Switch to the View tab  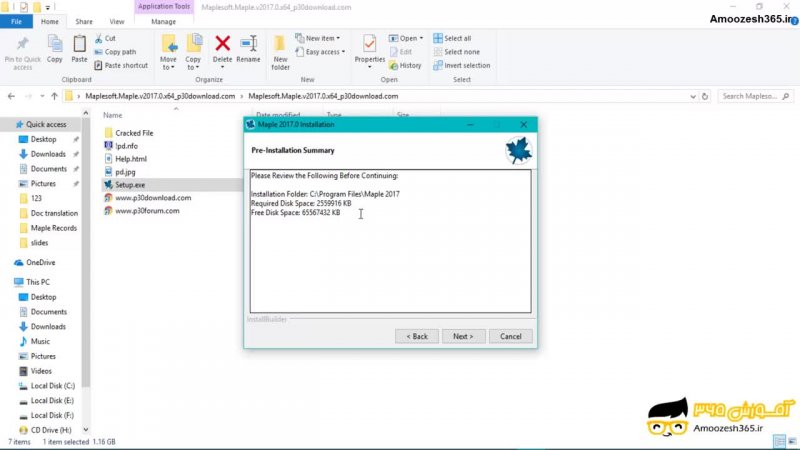coord(117,21)
